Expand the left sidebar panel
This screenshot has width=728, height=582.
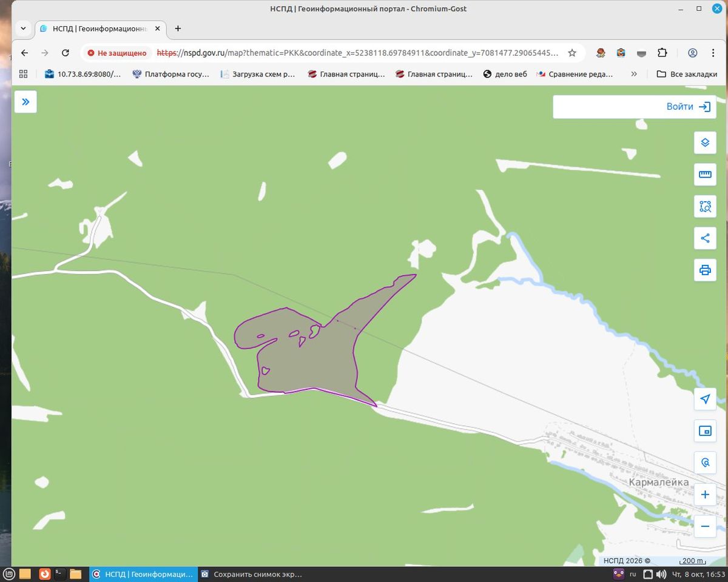25,102
